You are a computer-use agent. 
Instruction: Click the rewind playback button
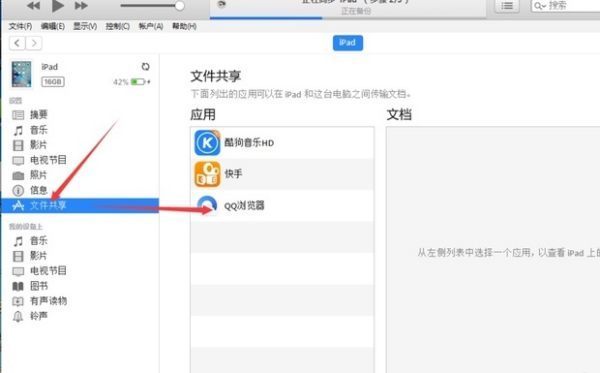[x=34, y=5]
